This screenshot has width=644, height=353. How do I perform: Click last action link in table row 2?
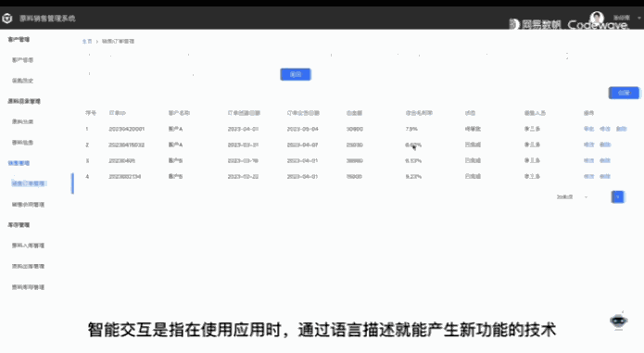coord(605,145)
